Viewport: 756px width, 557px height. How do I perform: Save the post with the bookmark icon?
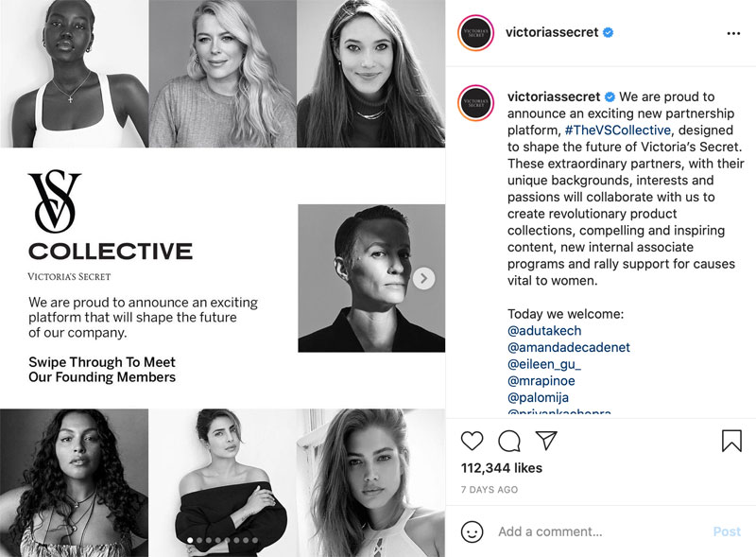(x=731, y=441)
